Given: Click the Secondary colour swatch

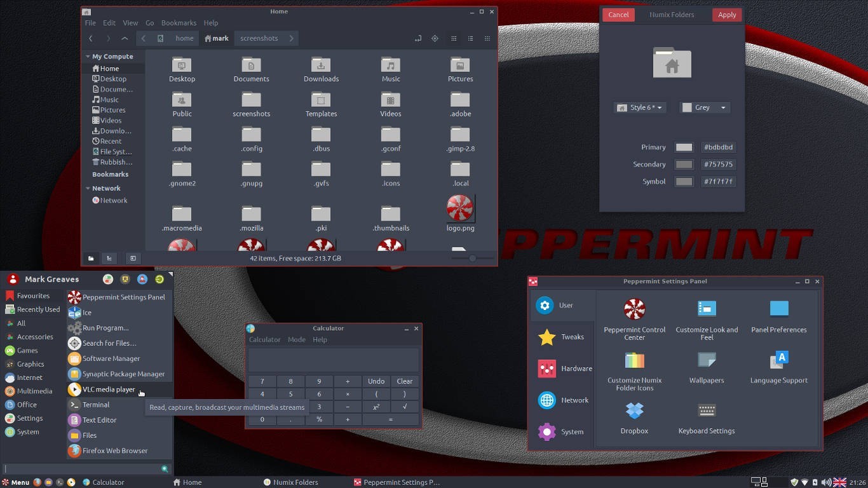Looking at the screenshot, I should 684,165.
